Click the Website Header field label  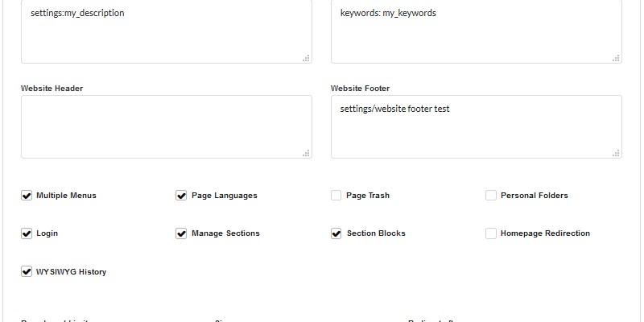[52, 89]
